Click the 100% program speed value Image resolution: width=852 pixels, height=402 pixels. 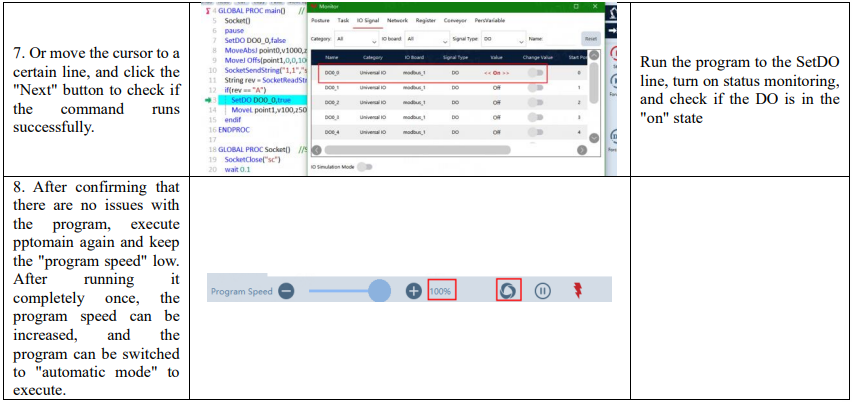click(x=441, y=291)
